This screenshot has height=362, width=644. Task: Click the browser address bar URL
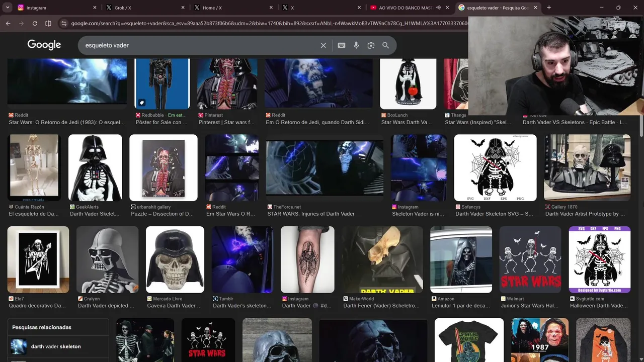tap(269, 23)
